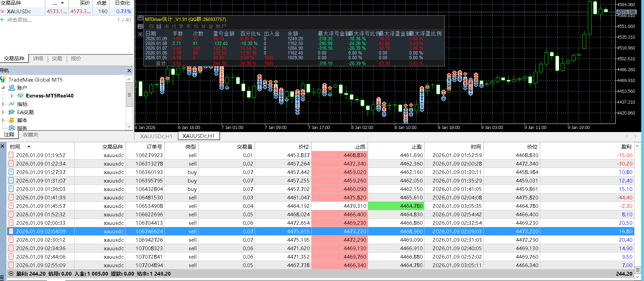Click history table scrollbar up arrow
644x281 pixels.
tap(638, 146)
